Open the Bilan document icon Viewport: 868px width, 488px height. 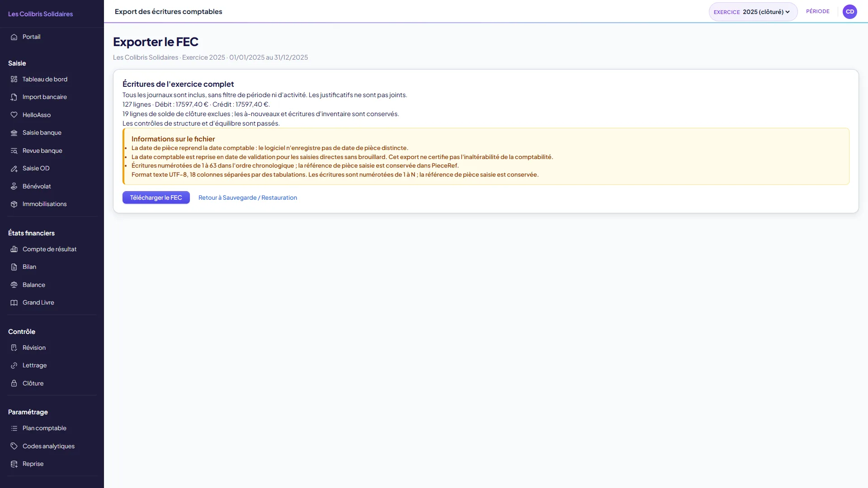coord(14,267)
